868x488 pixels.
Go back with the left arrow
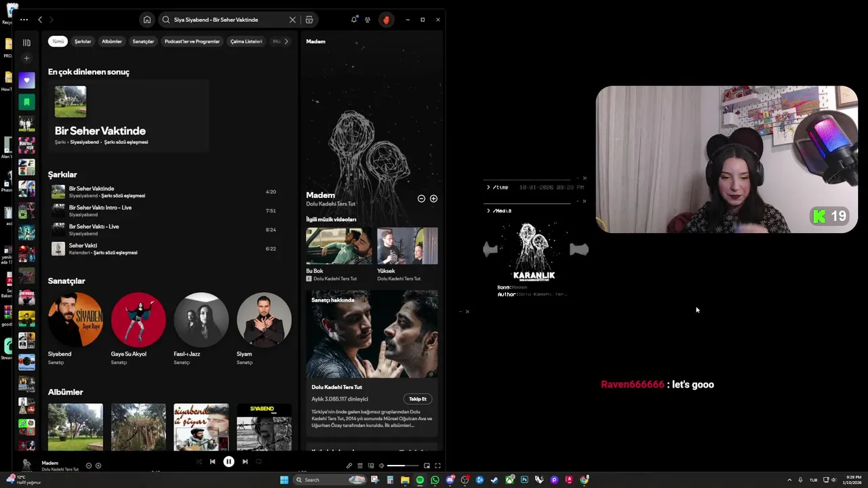coord(40,20)
